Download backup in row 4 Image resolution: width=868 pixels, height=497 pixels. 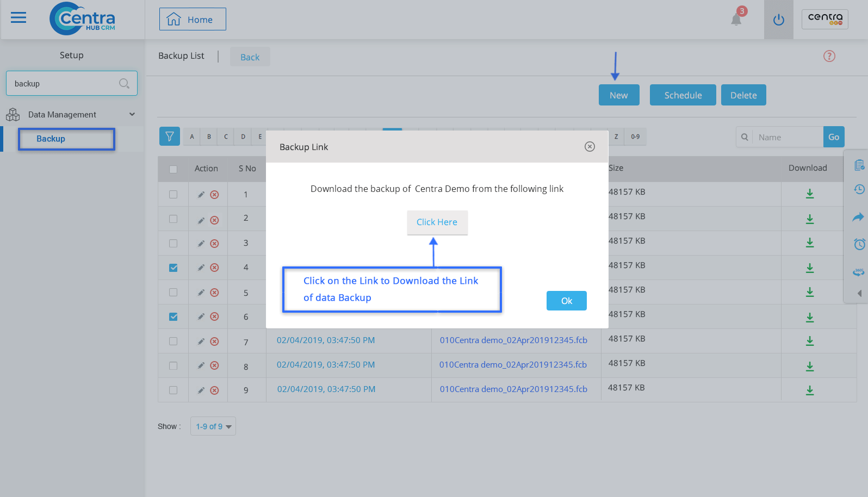pyautogui.click(x=810, y=268)
